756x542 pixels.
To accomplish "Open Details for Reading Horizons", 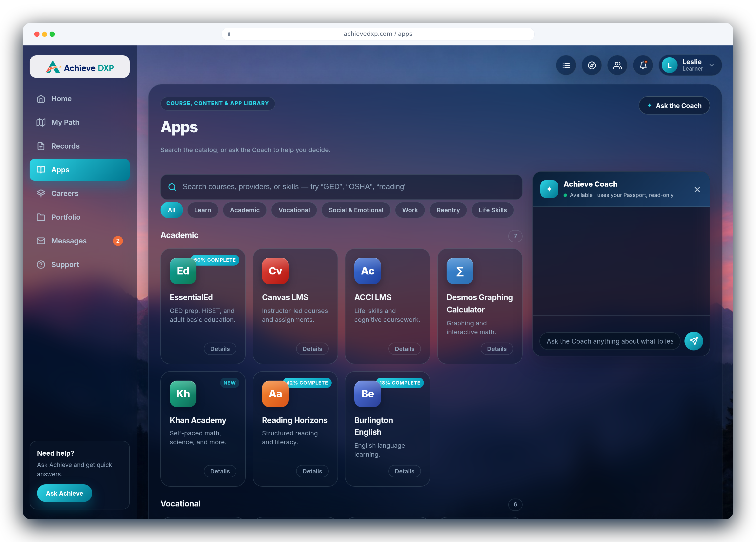I will coord(312,471).
